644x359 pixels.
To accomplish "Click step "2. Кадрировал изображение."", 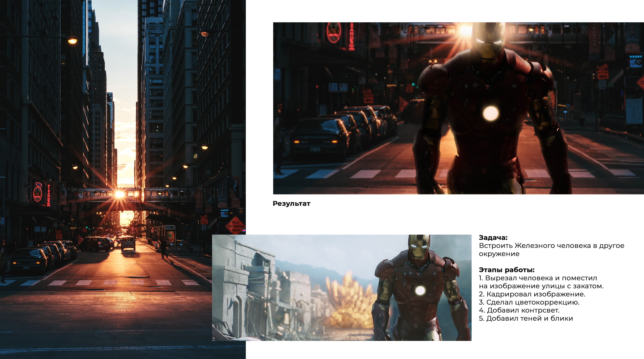I will pyautogui.click(x=532, y=294).
